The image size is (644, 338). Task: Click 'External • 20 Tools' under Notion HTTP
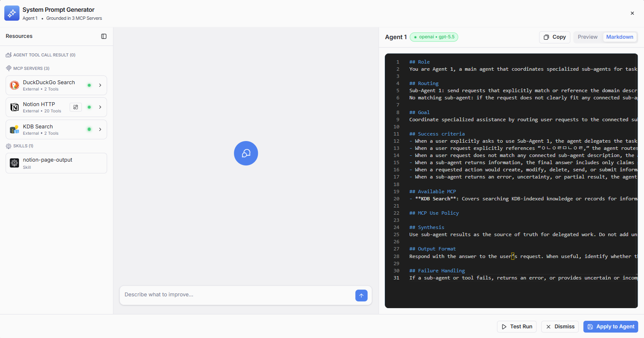click(x=42, y=111)
